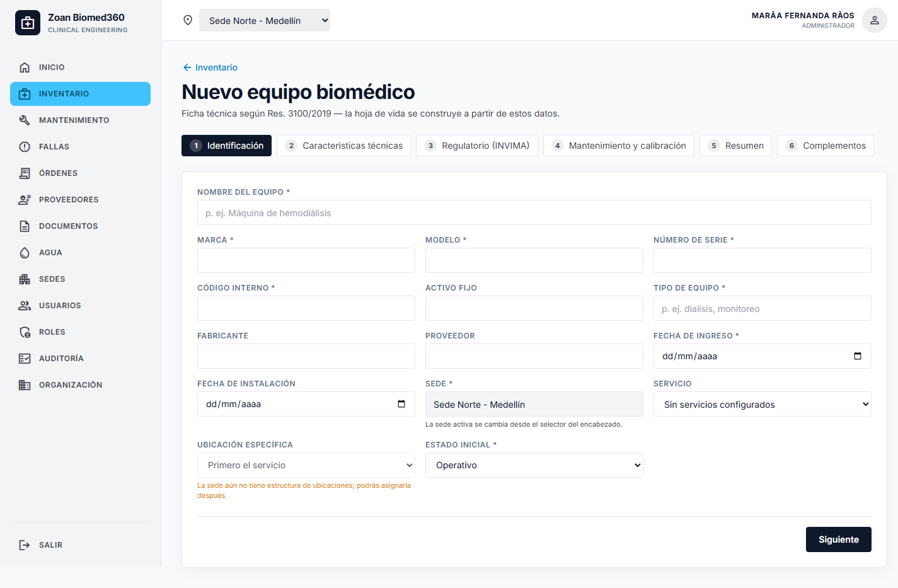Click the Mantenimiento wrench icon
This screenshot has height=588, width=898.
25,120
